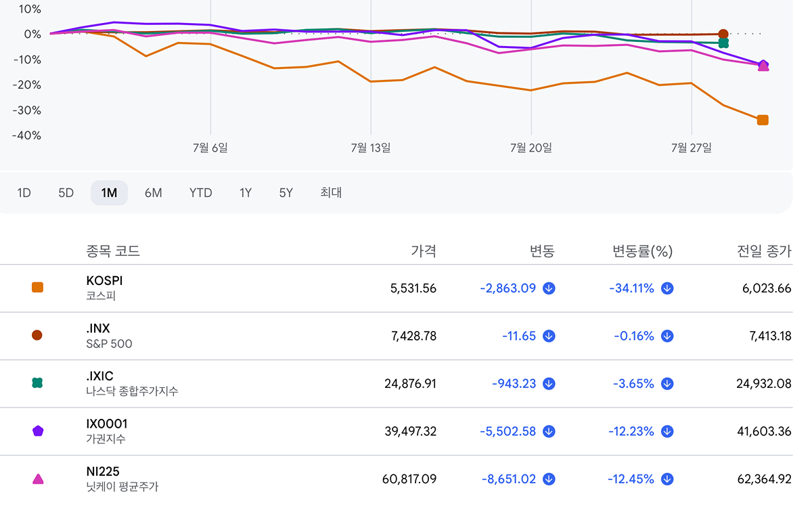This screenshot has height=513, width=812.
Task: Click the brown circle .INX marker icon
Action: [37, 335]
